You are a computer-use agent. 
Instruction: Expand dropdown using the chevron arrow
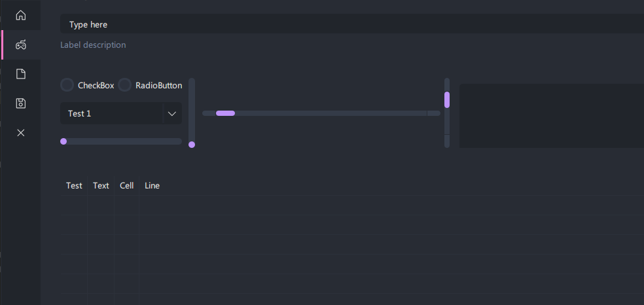click(x=172, y=113)
